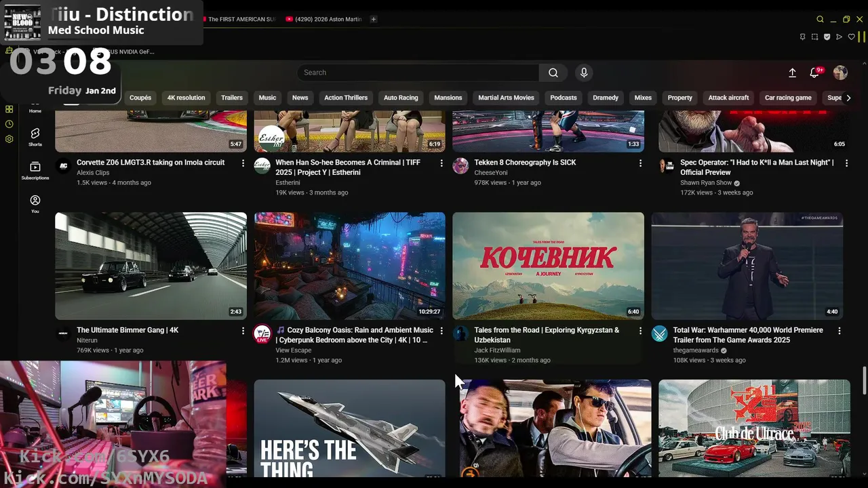Filter by 4K resolution chip
Viewport: 868px width, 488px height.
(186, 98)
